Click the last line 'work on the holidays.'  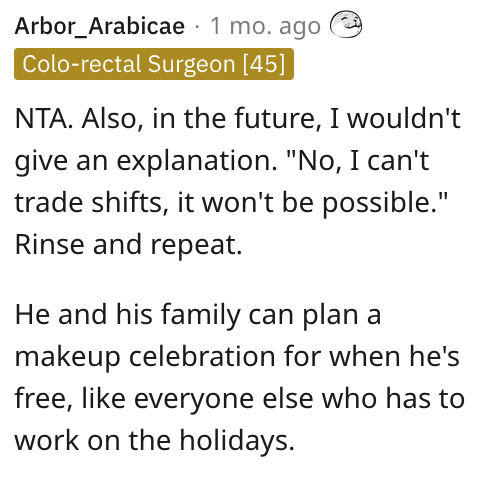pyautogui.click(x=155, y=440)
